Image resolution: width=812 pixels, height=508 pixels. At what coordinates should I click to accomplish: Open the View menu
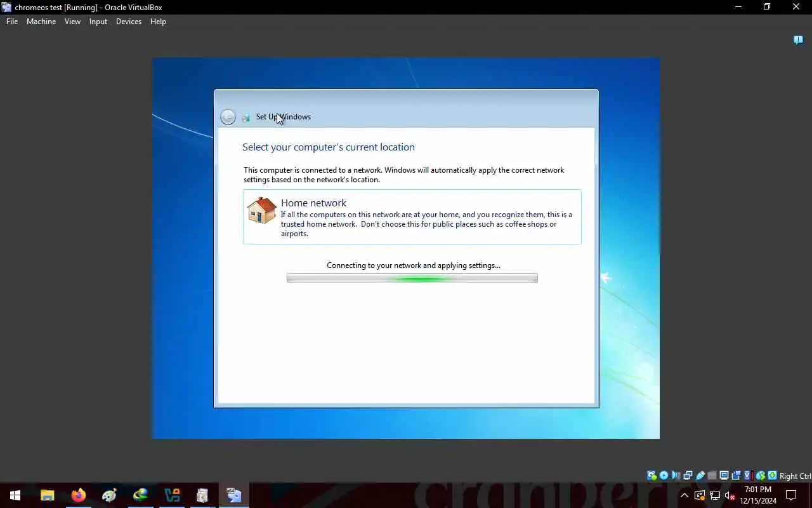[x=72, y=22]
